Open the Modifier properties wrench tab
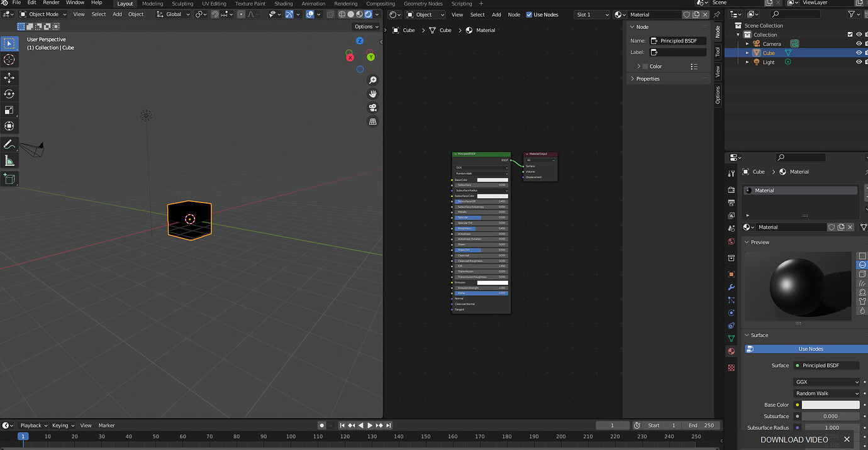This screenshot has width=868, height=450. 731,287
